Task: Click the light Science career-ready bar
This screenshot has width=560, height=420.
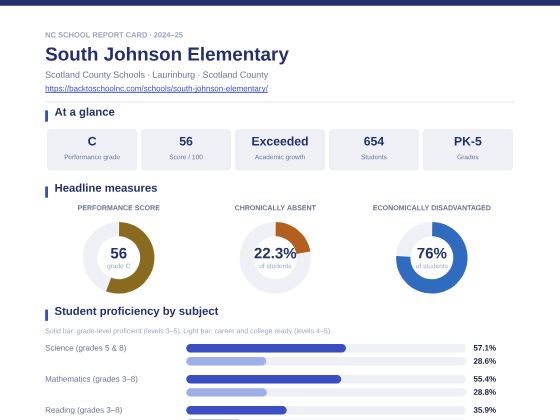Action: pos(226,361)
